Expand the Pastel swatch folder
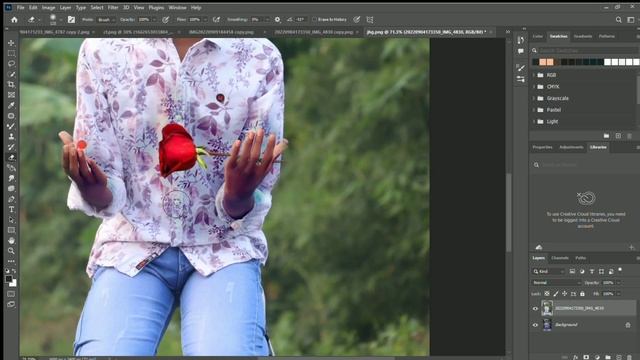Viewport: 640px width, 360px height. tap(534, 110)
